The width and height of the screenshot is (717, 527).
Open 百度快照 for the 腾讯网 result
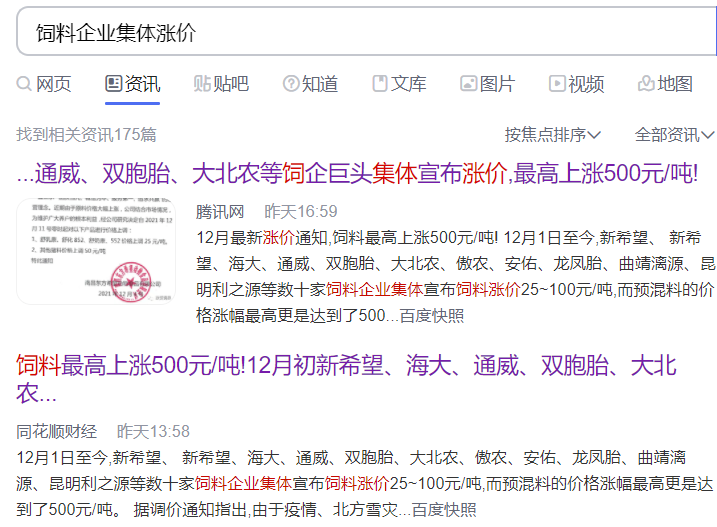tap(432, 316)
